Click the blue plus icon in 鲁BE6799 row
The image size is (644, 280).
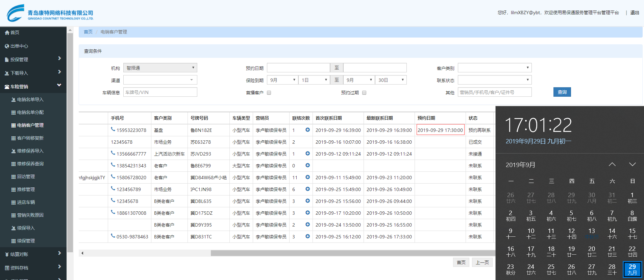pyautogui.click(x=307, y=165)
